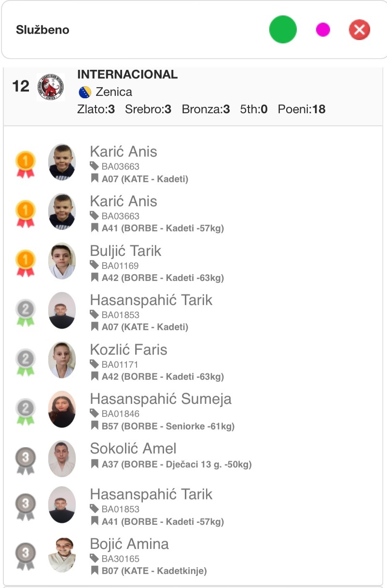Click the small magenta dot indicator
387x588 pixels.
tap(323, 30)
